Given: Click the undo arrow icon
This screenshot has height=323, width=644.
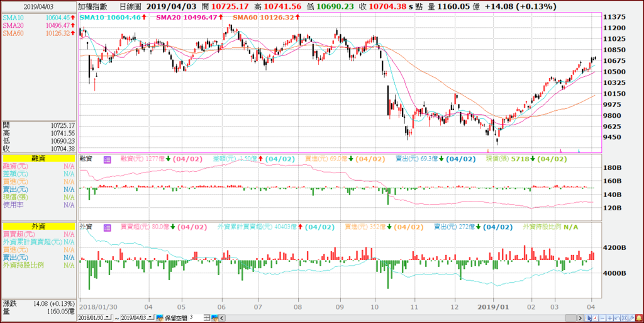Looking at the screenshot, I should (617, 318).
